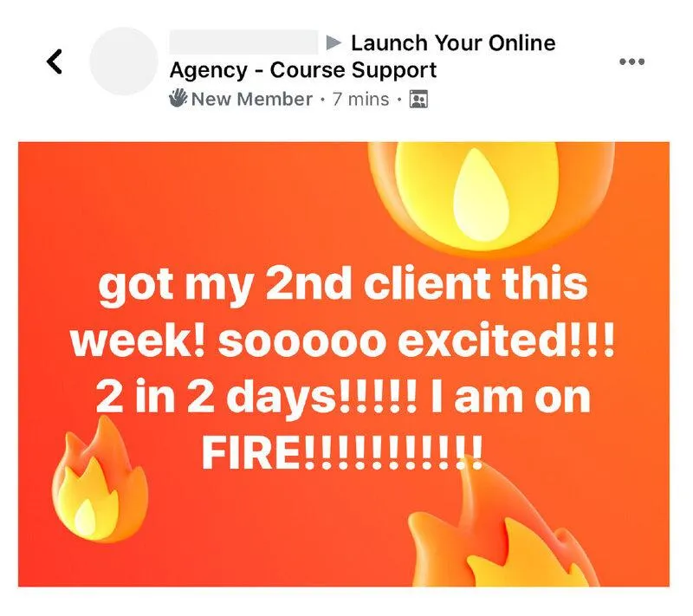The image size is (693, 616).
Task: Open the 7 mins timestamp
Action: [360, 99]
